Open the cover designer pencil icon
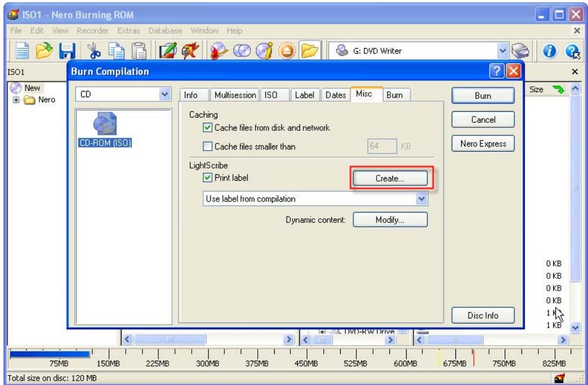The height and width of the screenshot is (385, 588). [167, 50]
